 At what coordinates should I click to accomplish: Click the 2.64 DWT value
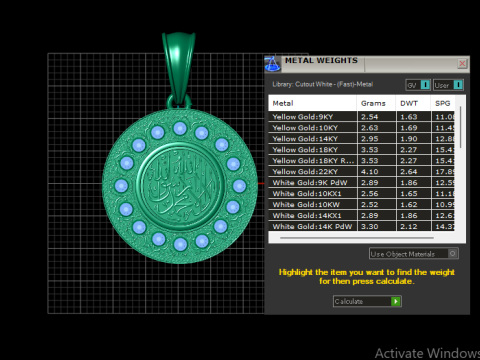pos(409,172)
